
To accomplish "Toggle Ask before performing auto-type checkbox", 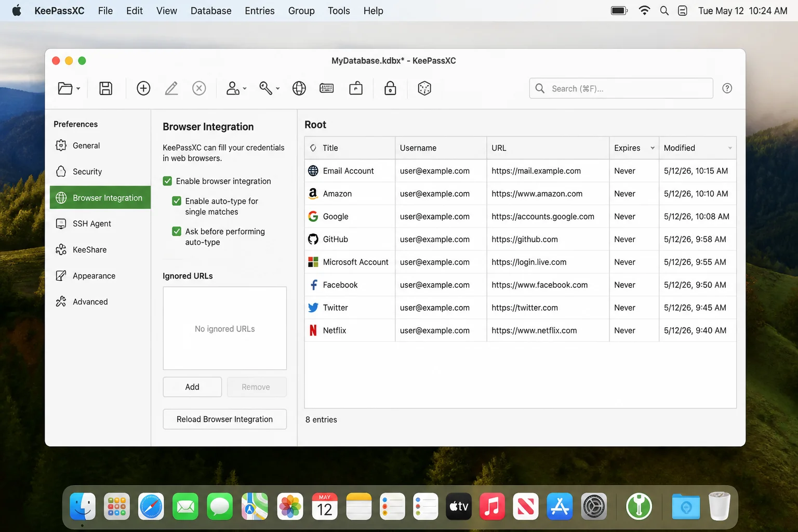I will [177, 231].
